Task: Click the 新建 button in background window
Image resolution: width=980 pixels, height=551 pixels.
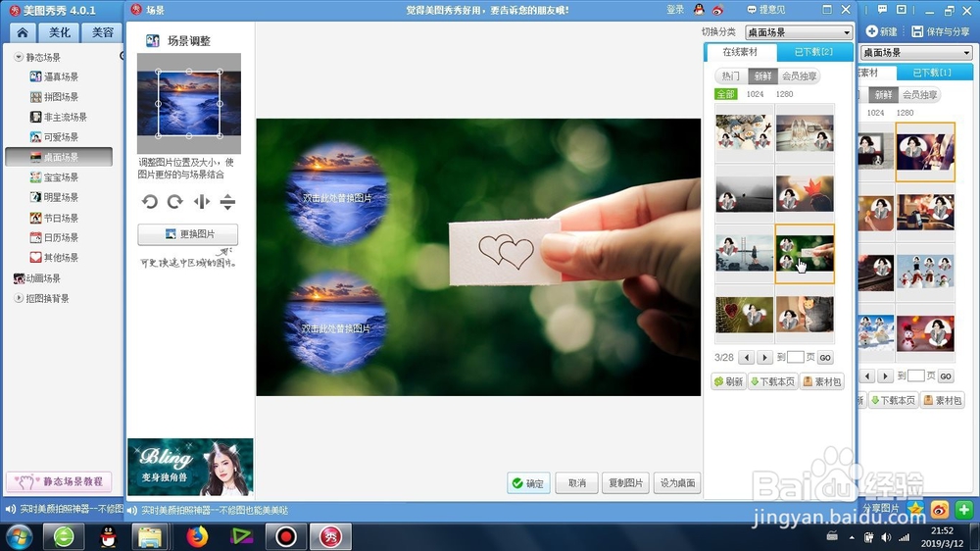Action: point(882,31)
